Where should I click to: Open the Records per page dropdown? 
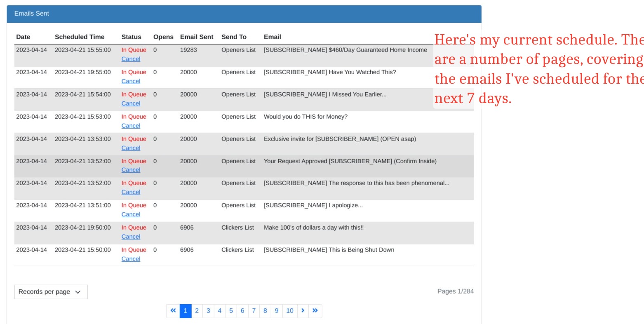pyautogui.click(x=51, y=292)
